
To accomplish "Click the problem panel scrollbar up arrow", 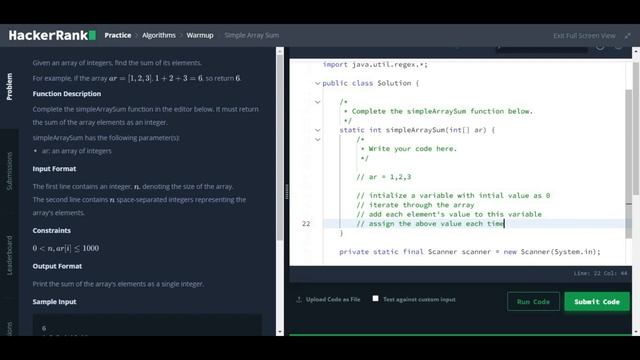I will (280, 51).
